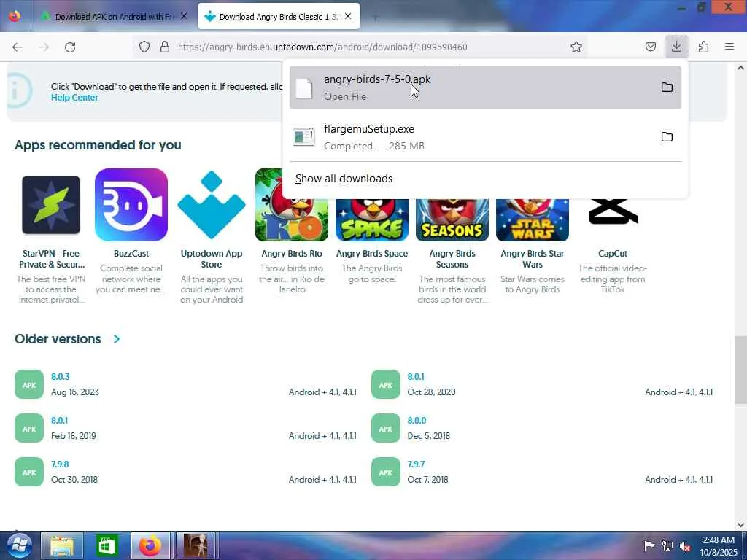Open the Angry Birds Star Wars icon
The width and height of the screenshot is (747, 560).
[x=532, y=220]
